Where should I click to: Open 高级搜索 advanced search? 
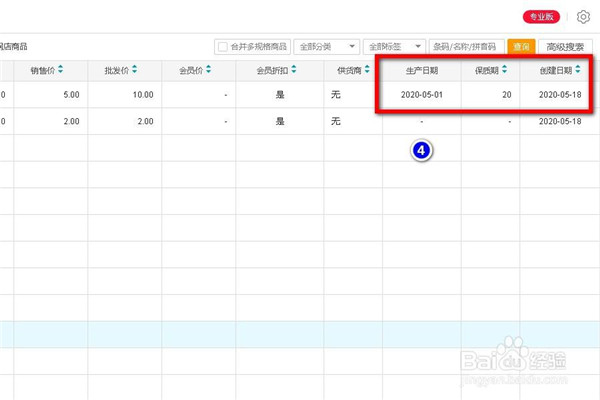(566, 47)
